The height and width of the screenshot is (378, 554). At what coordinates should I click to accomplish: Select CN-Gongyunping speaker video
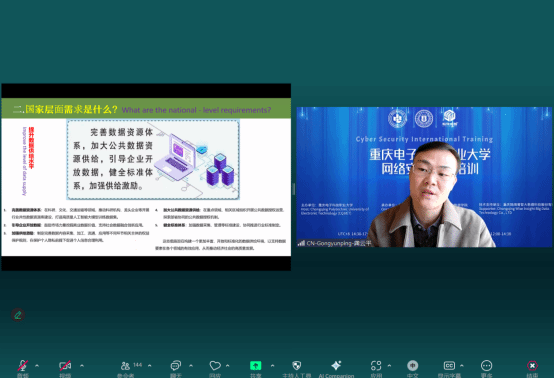[424, 177]
